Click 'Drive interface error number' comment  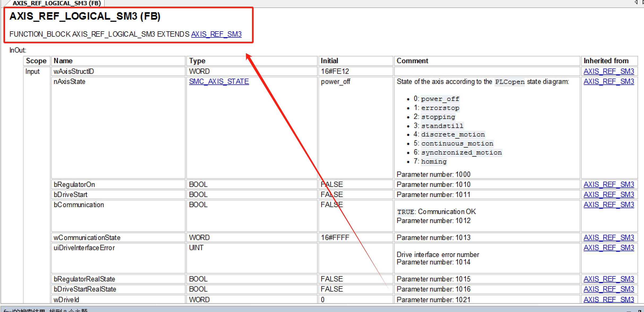(x=438, y=255)
